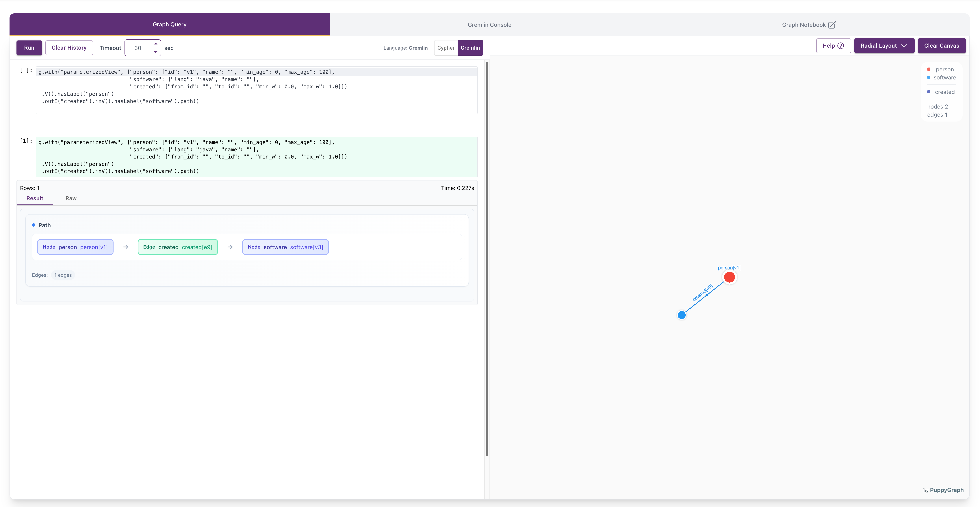Viewport: 980px width, 507px height.
Task: Decrease timeout with down stepper arrow
Action: (x=156, y=52)
